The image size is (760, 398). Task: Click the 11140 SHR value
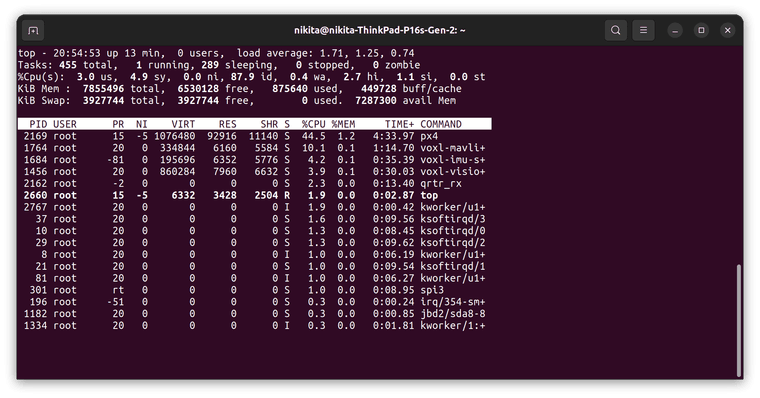click(263, 136)
